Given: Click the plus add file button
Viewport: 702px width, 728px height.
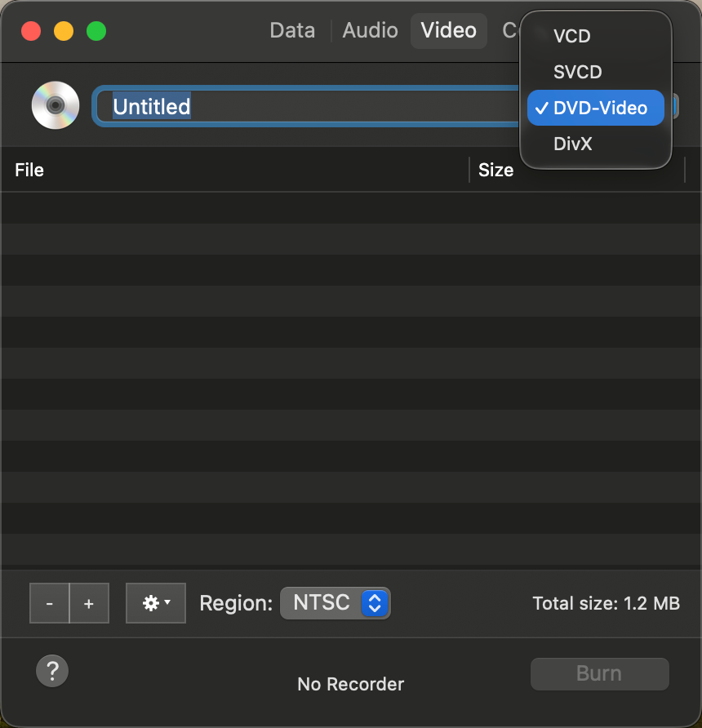Looking at the screenshot, I should coord(89,604).
